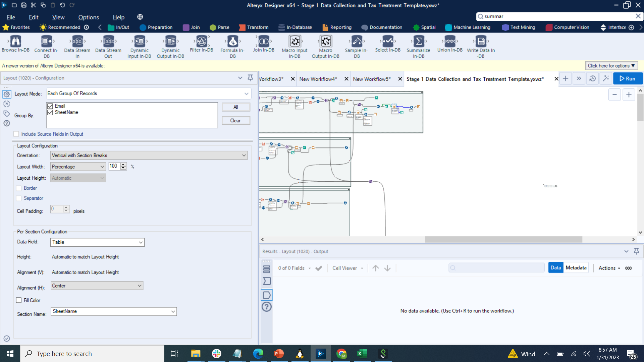Open Excel from the taskbar
The width and height of the screenshot is (644, 362).
(362, 353)
